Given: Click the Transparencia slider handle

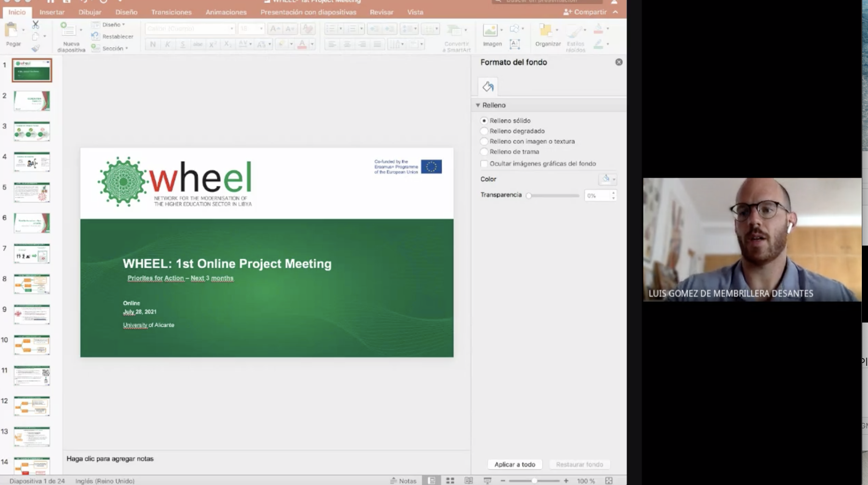Looking at the screenshot, I should tap(529, 196).
